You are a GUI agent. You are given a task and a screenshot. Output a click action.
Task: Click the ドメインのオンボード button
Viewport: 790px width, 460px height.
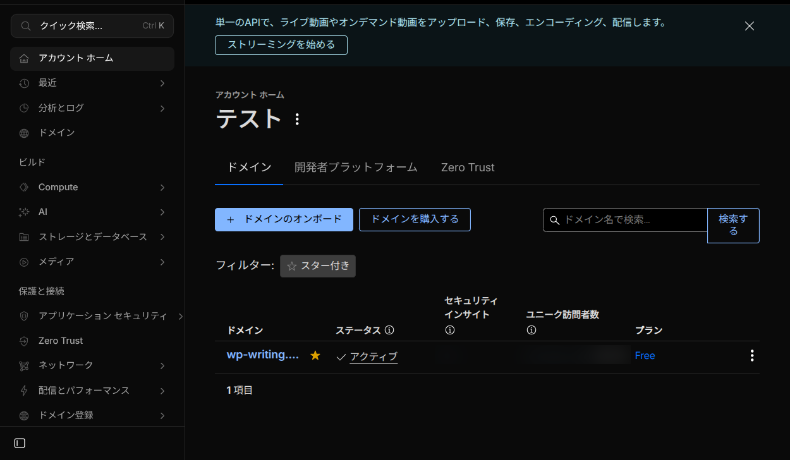pyautogui.click(x=284, y=220)
